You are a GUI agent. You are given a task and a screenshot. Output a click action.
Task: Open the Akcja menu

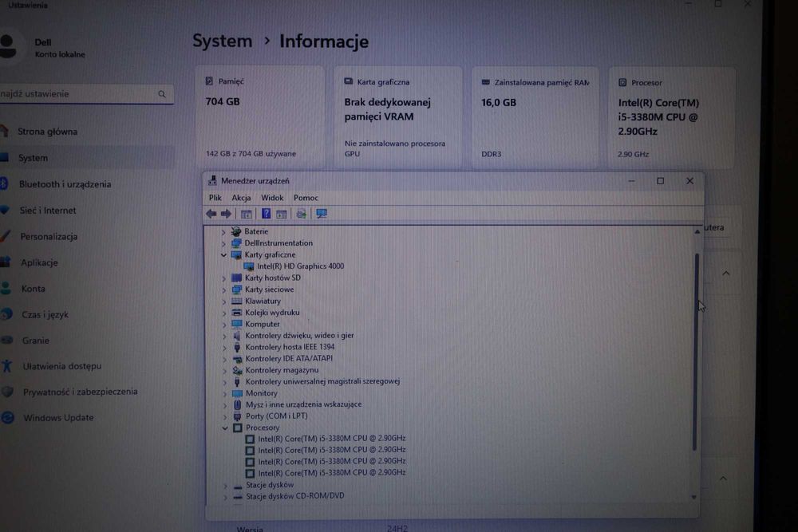(241, 197)
